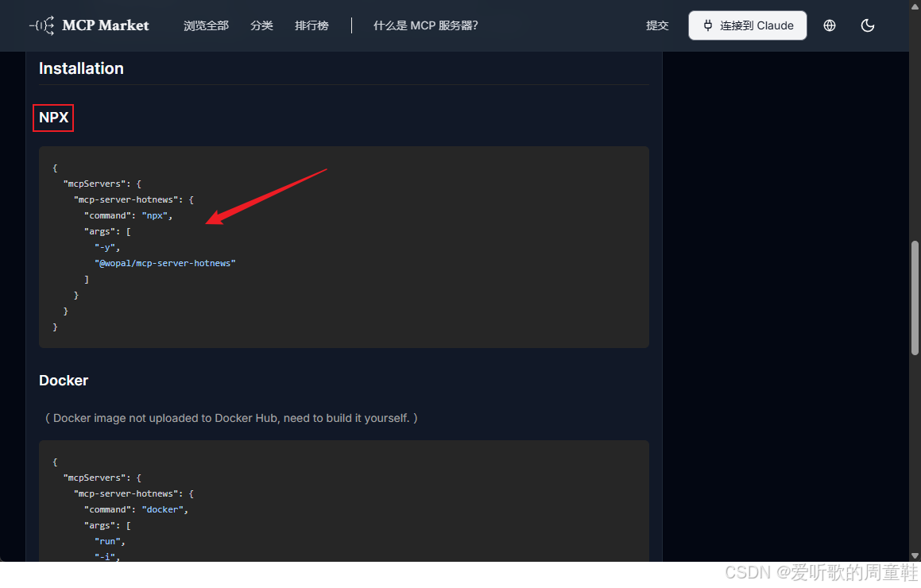Image resolution: width=921 pixels, height=588 pixels.
Task: Click the "-y" argument in NPX block
Action: click(x=105, y=247)
